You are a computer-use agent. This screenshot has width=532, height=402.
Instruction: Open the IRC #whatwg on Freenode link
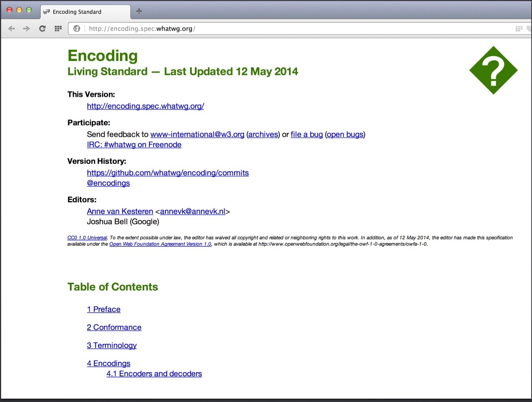pyautogui.click(x=134, y=145)
